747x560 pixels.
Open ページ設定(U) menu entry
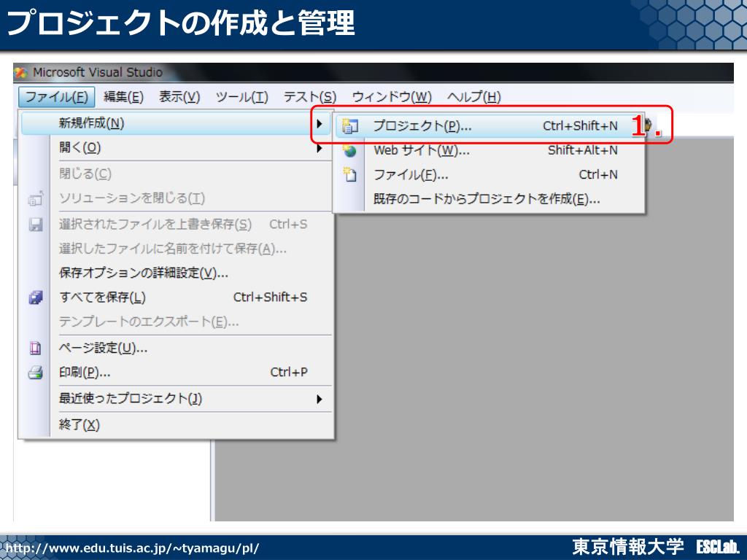coord(177,348)
